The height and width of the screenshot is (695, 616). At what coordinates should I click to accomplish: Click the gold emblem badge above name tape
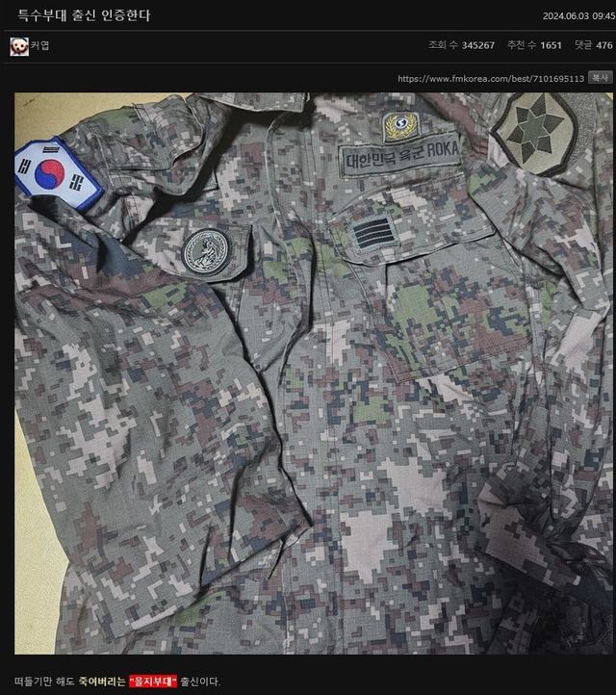tap(399, 125)
